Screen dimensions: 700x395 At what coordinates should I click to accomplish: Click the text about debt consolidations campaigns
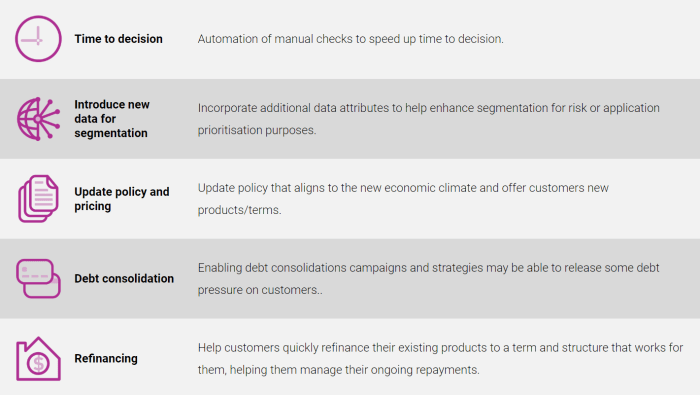[429, 279]
